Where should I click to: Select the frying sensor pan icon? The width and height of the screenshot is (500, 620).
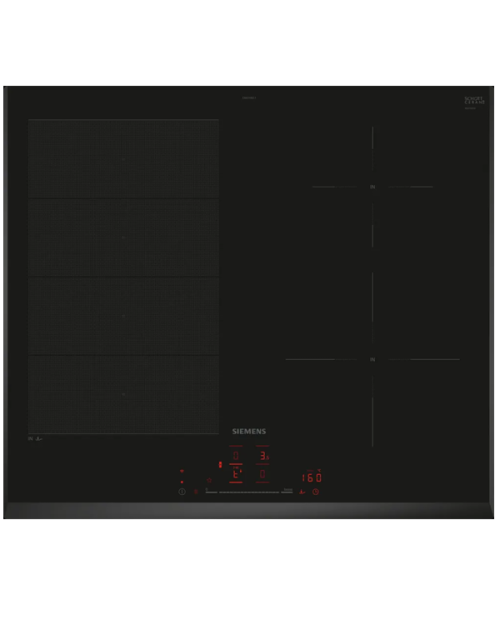point(302,492)
